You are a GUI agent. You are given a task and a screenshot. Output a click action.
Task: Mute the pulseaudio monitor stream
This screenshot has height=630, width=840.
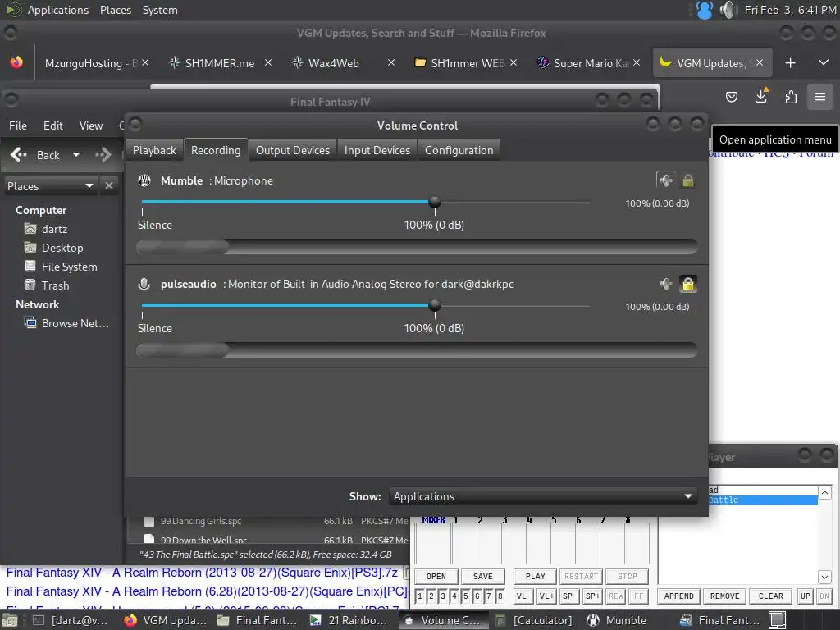click(666, 284)
